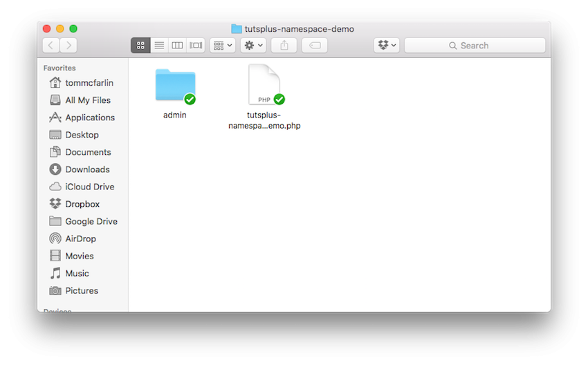Go back with the left chevron button
This screenshot has width=588, height=365.
click(x=51, y=46)
